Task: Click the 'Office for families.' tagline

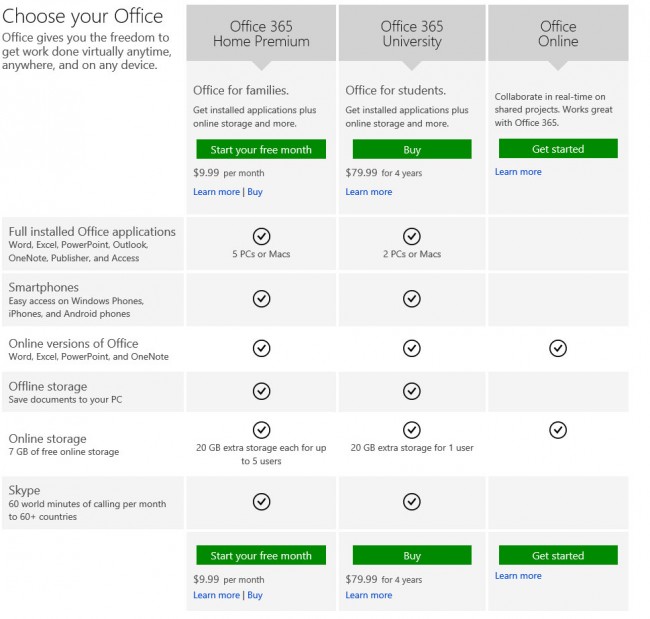Action: pyautogui.click(x=241, y=90)
